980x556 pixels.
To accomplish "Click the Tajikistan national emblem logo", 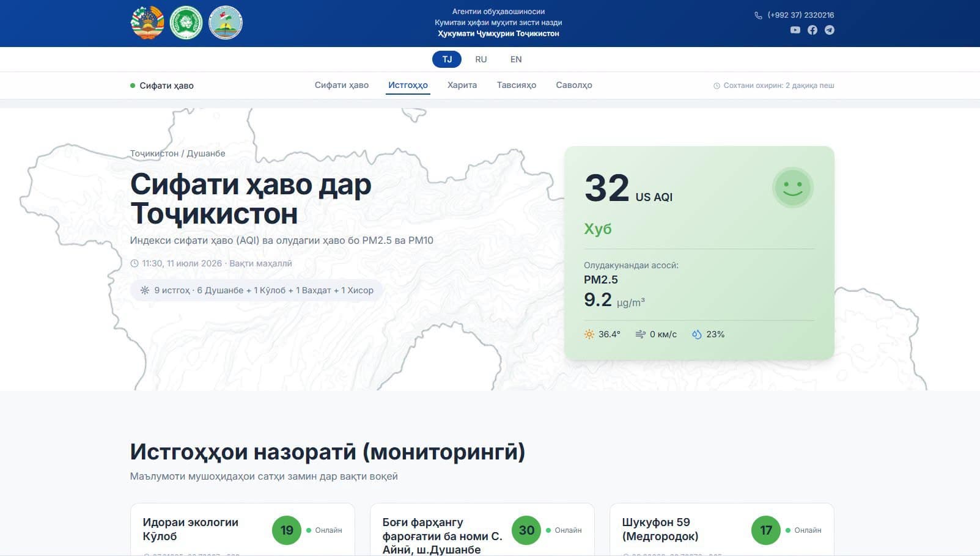I will [x=147, y=23].
